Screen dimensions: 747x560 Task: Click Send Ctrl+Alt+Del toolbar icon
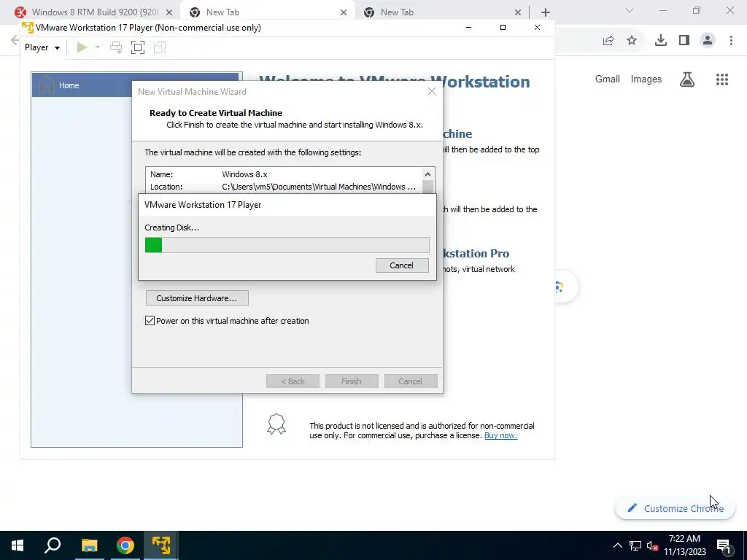click(116, 47)
